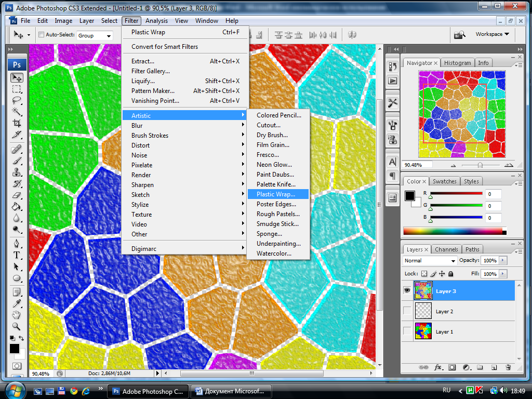
Task: Select the Eraser tool
Action: click(x=17, y=195)
